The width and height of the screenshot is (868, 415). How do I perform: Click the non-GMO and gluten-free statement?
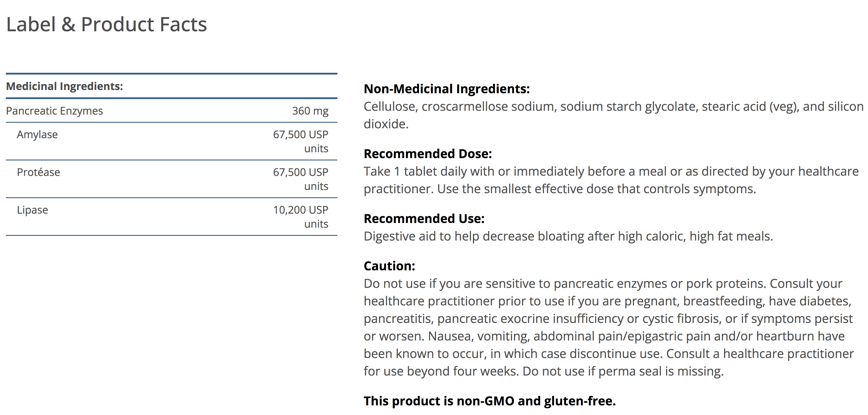[x=489, y=401]
